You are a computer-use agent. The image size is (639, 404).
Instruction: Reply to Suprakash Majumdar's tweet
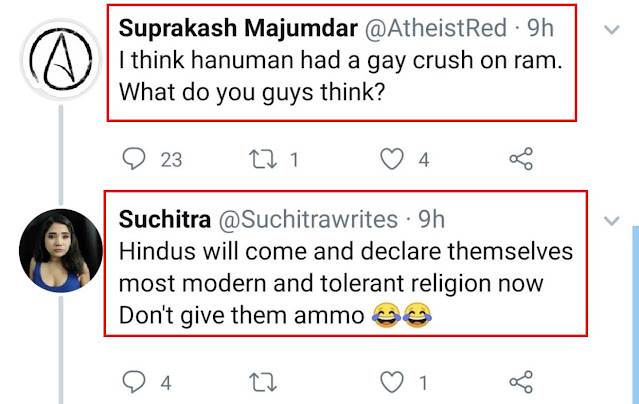pos(133,158)
